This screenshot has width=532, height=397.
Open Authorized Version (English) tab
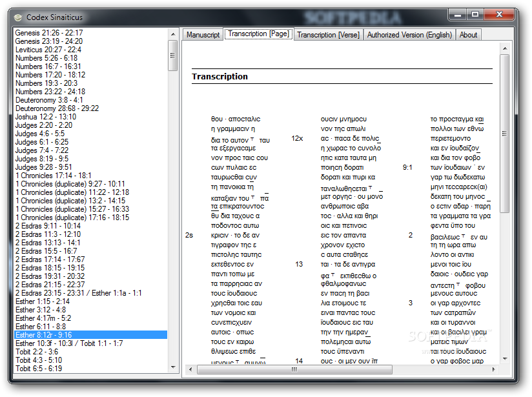pos(409,35)
